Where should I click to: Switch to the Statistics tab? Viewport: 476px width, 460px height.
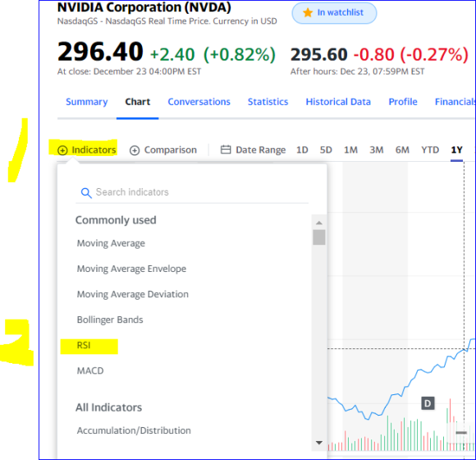pos(268,102)
